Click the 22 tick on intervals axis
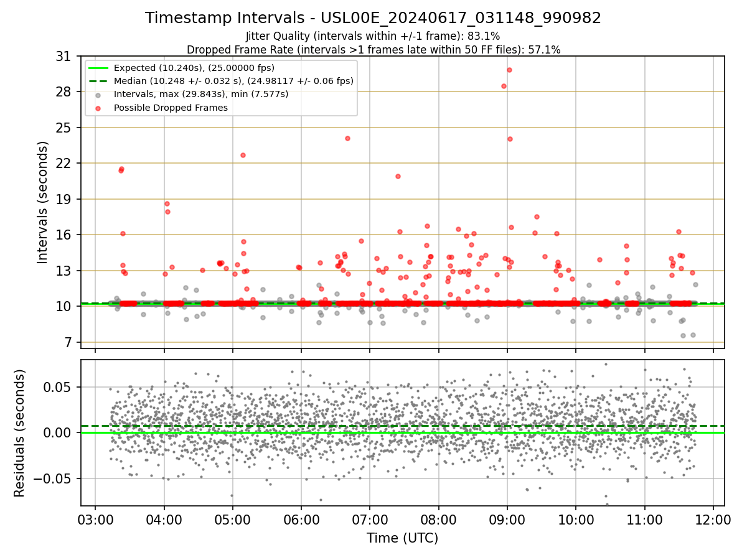This screenshot has width=747, height=560. [64, 164]
